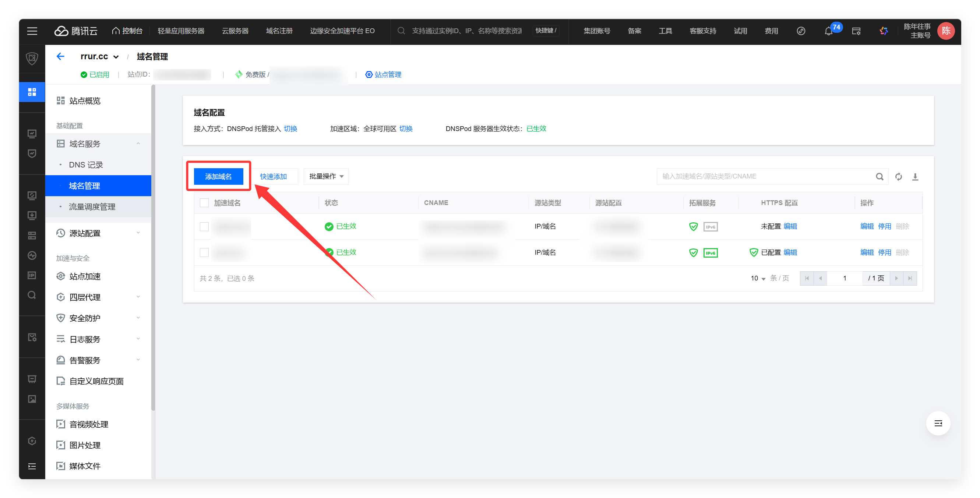Open 轻量应用服务器 in top navigation
Viewport: 980px width, 498px height.
tap(181, 31)
